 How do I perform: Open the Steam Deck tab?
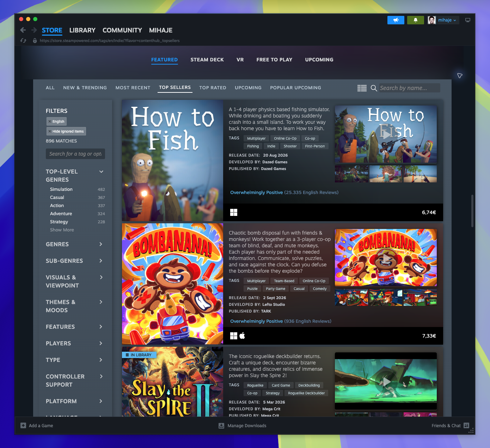(207, 60)
